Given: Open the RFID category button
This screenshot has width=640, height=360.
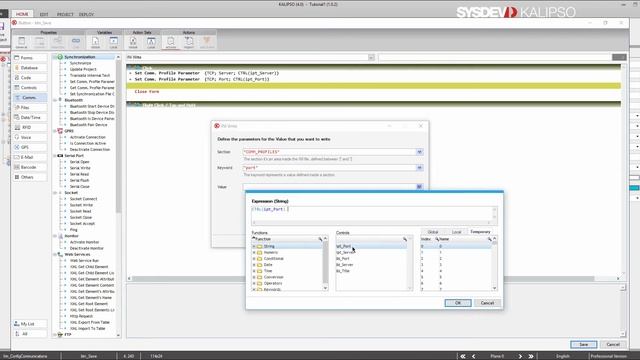Looking at the screenshot, I should (x=30, y=127).
